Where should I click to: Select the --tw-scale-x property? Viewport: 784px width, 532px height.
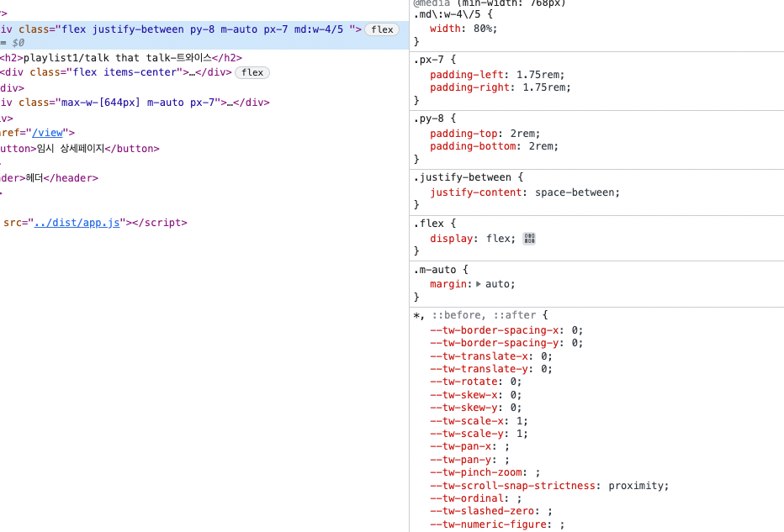point(467,420)
